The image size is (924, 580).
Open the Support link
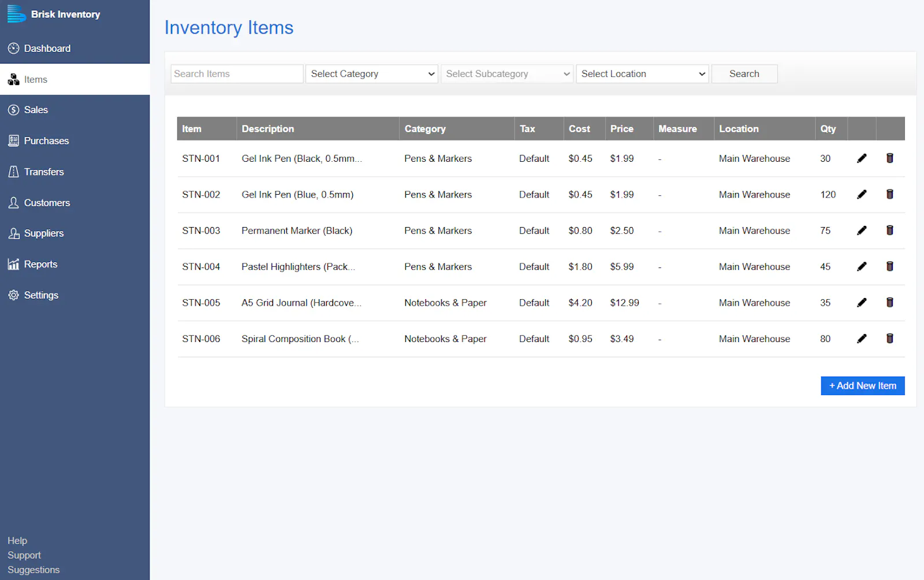pyautogui.click(x=24, y=555)
